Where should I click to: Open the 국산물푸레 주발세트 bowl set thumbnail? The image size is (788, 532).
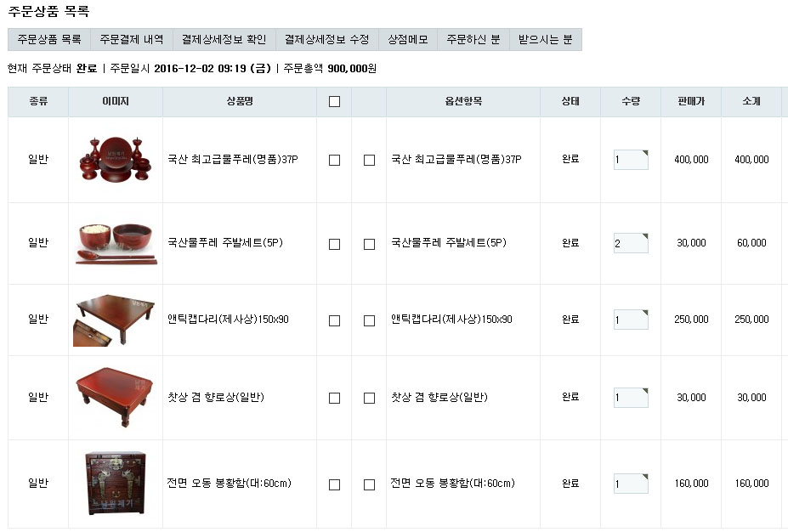115,243
